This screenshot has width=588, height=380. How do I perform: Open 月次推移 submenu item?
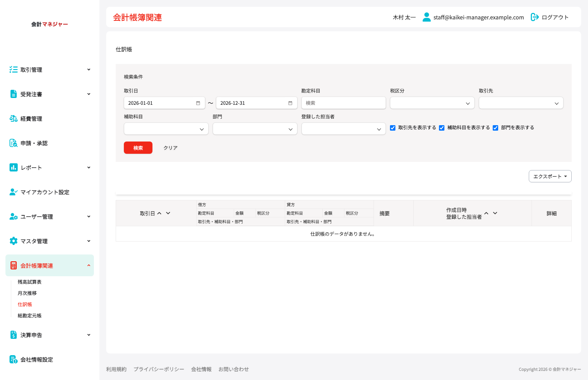(27, 293)
